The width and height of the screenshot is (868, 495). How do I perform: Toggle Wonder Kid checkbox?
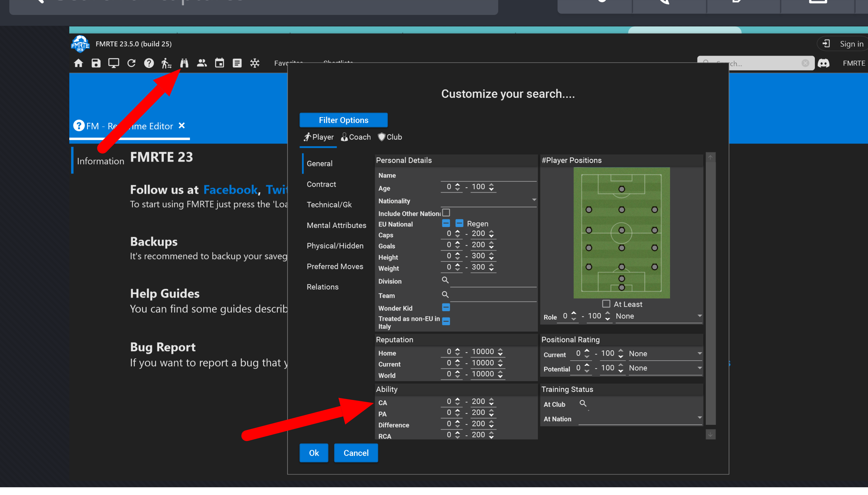tap(446, 308)
